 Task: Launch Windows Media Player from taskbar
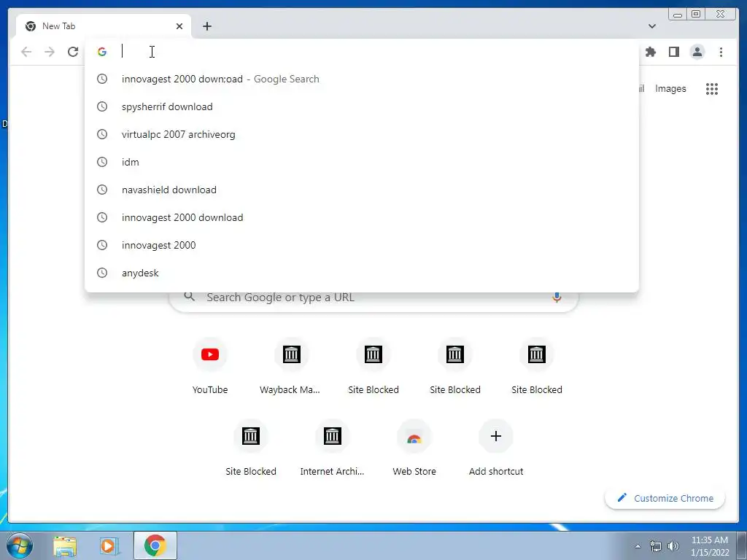(109, 545)
